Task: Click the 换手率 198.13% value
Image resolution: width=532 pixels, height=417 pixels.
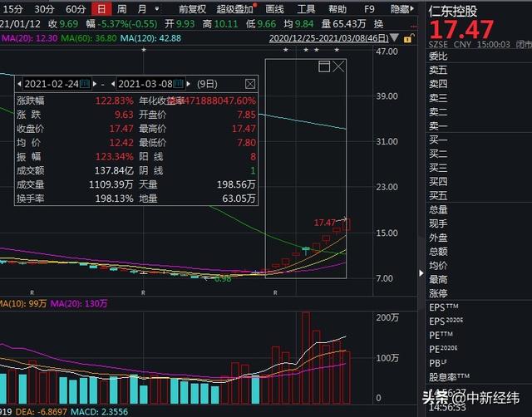Action: [x=114, y=199]
